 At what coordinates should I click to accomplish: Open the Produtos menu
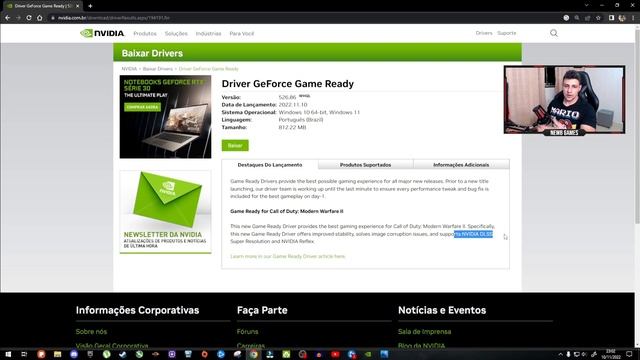(x=145, y=33)
